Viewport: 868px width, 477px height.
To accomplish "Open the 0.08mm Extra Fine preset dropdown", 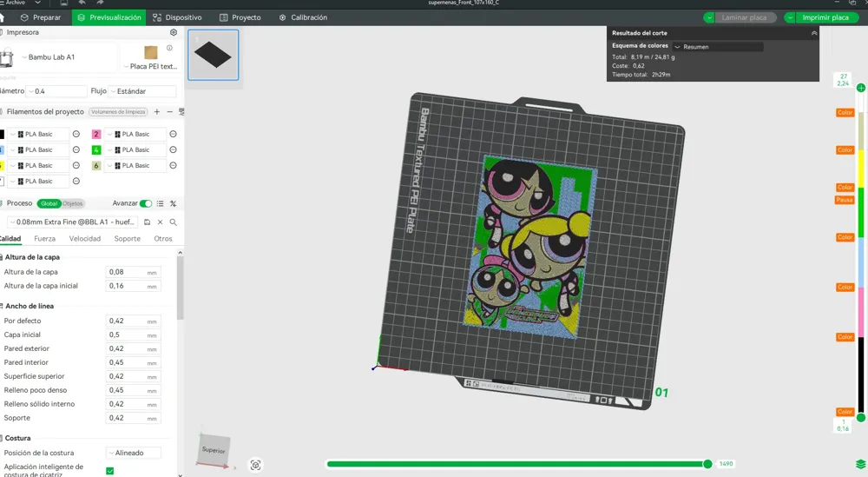I will click(73, 222).
